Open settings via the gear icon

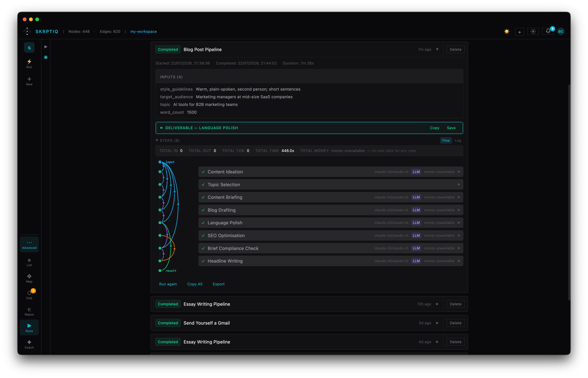[x=533, y=31]
